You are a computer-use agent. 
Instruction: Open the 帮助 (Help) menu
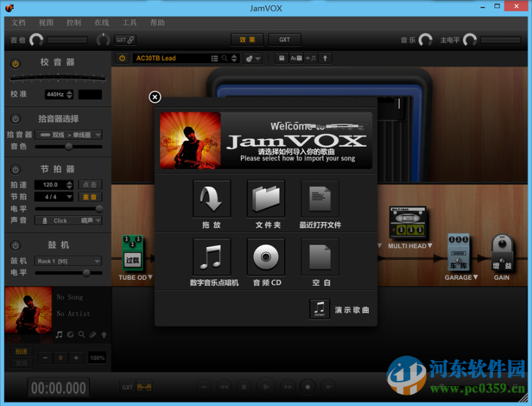[x=157, y=23]
